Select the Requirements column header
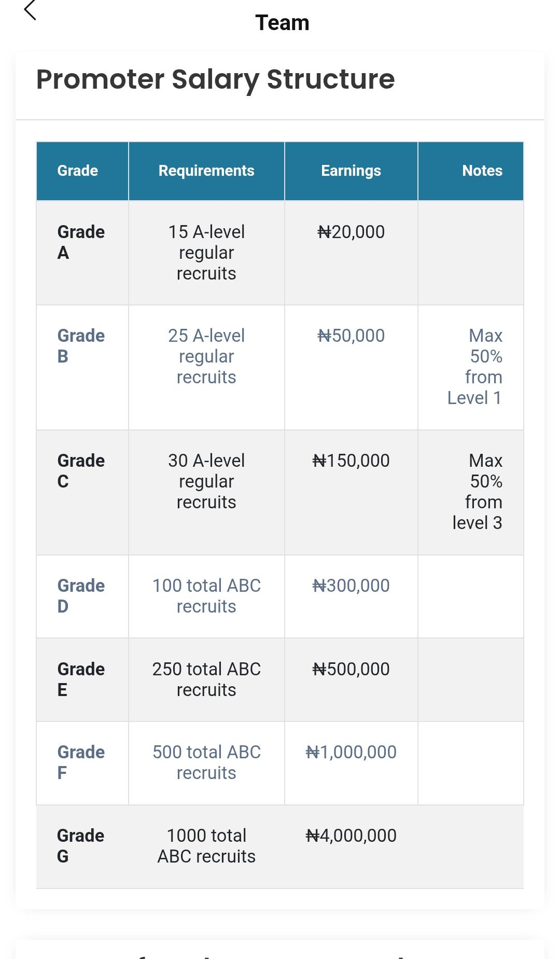Screen dimensions: 560x959 coord(206,171)
